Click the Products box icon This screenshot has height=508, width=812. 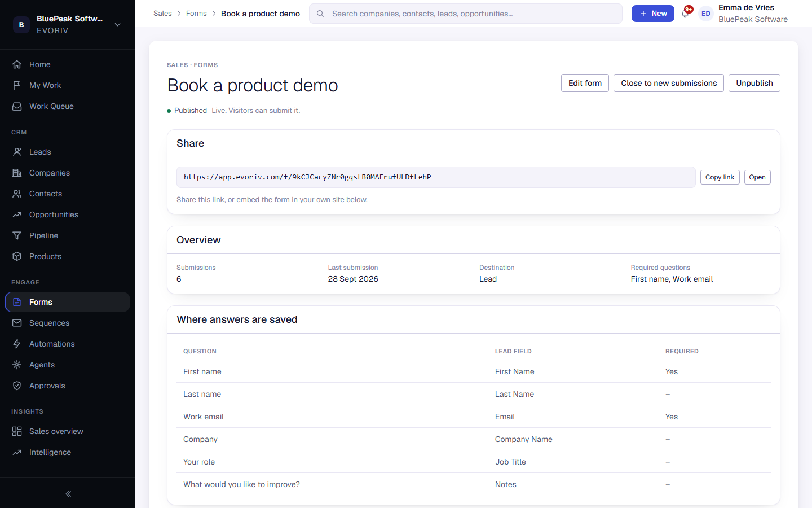point(17,256)
